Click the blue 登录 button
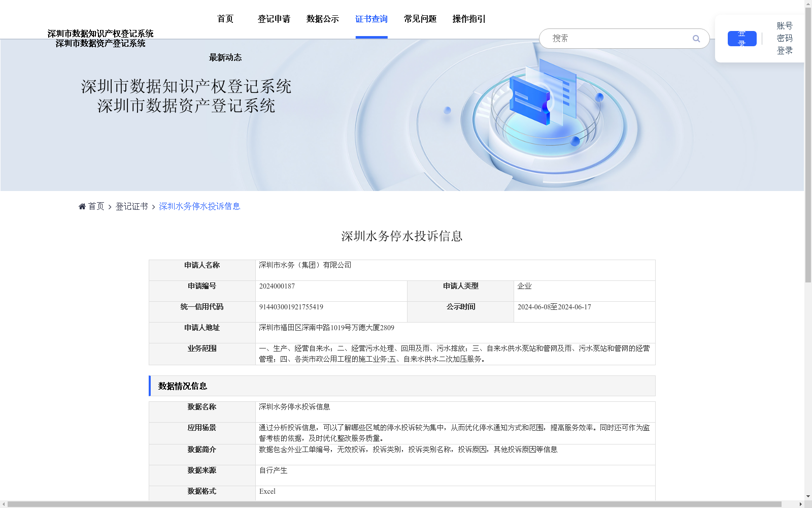This screenshot has width=812, height=508. click(742, 39)
